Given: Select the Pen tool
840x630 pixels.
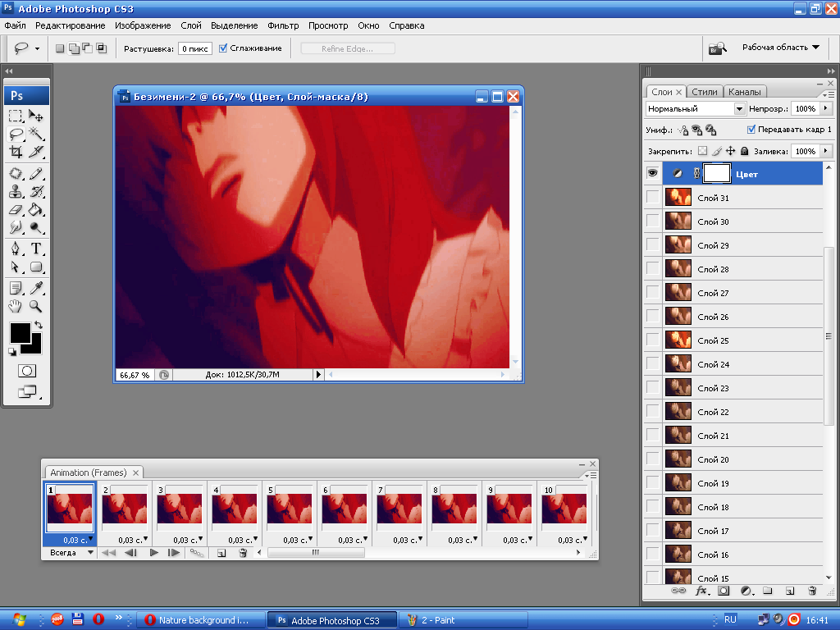Looking at the screenshot, I should [16, 249].
